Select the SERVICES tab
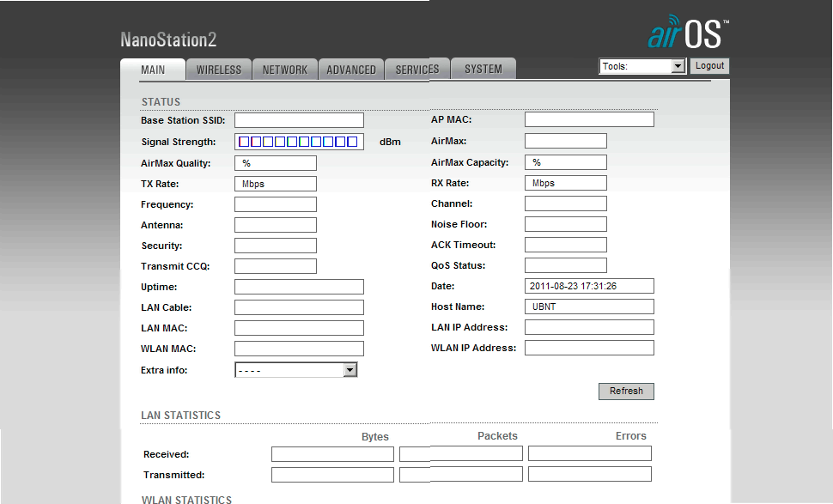Viewport: 833px width, 504px height. [x=417, y=70]
